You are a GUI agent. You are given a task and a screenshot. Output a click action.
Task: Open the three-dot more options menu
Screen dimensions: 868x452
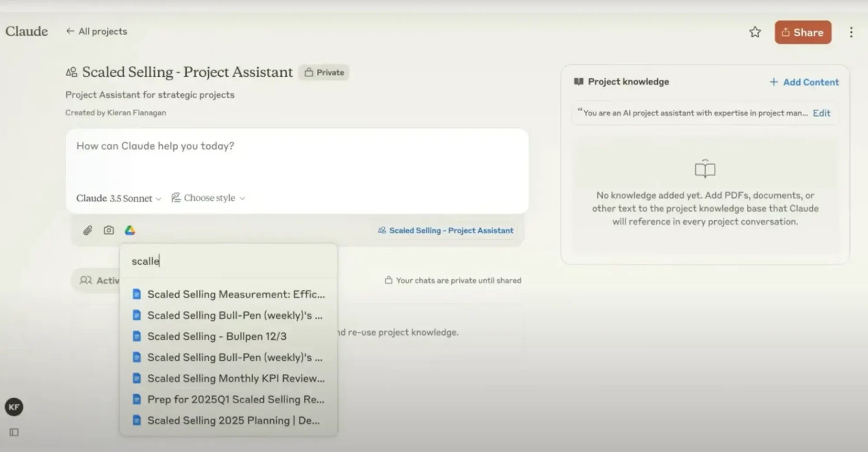pyautogui.click(x=851, y=32)
